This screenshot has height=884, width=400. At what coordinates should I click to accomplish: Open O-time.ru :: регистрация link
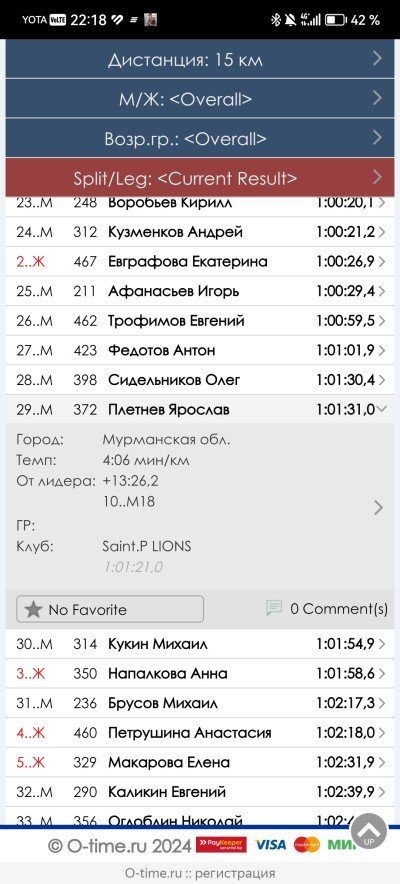pos(200,873)
